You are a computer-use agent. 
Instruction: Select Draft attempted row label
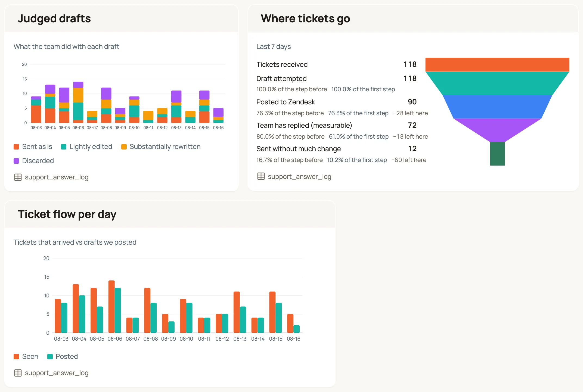point(281,79)
